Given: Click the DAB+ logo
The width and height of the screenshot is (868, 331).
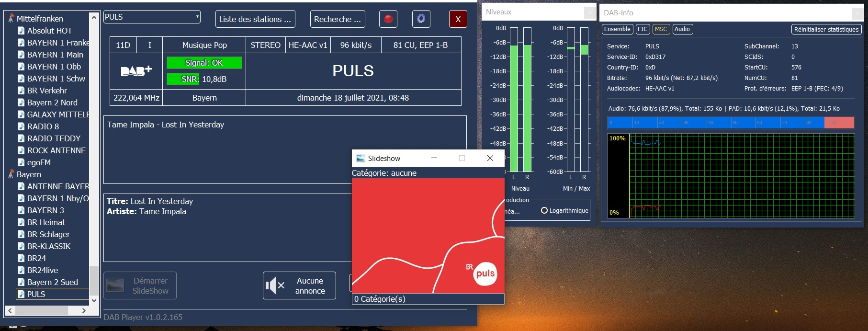Looking at the screenshot, I should coord(136,71).
